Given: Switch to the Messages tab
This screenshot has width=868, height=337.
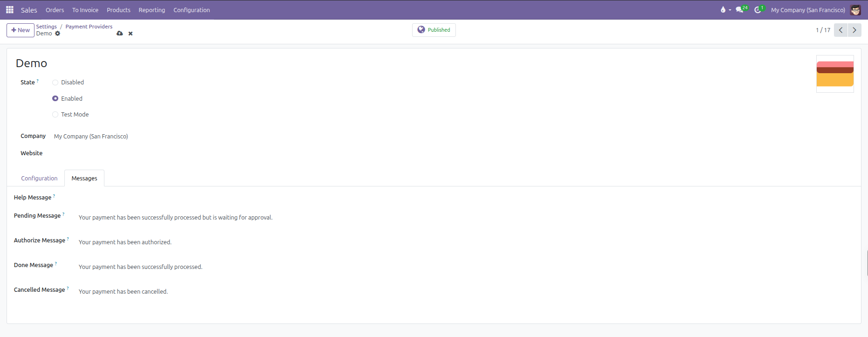Looking at the screenshot, I should click(x=84, y=179).
